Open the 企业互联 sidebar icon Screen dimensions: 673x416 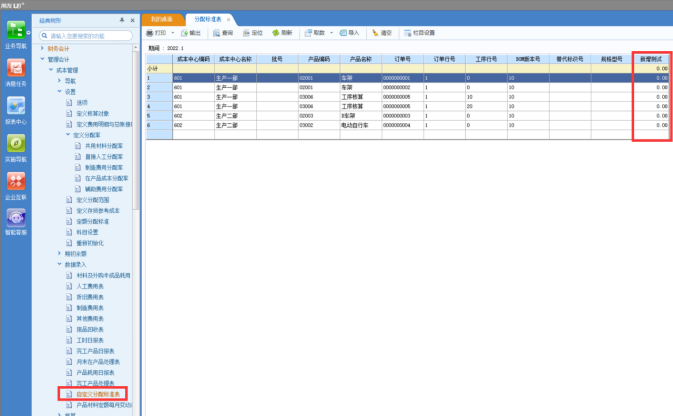point(16,181)
